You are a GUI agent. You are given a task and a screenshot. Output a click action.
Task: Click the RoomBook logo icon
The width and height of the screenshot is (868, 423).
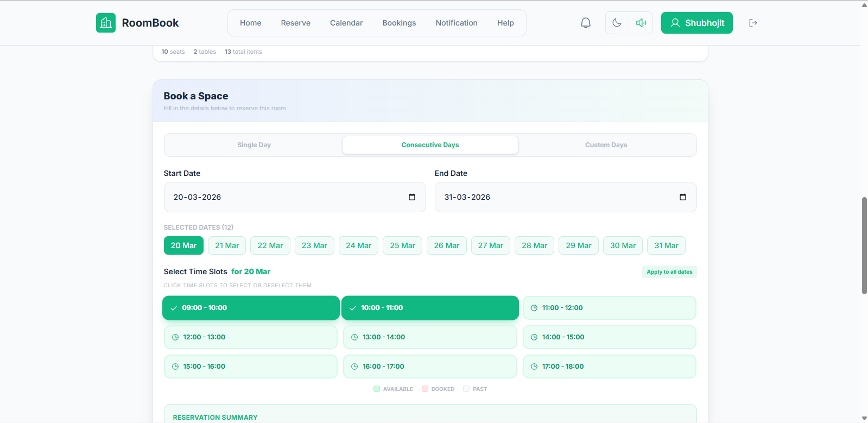(x=106, y=23)
